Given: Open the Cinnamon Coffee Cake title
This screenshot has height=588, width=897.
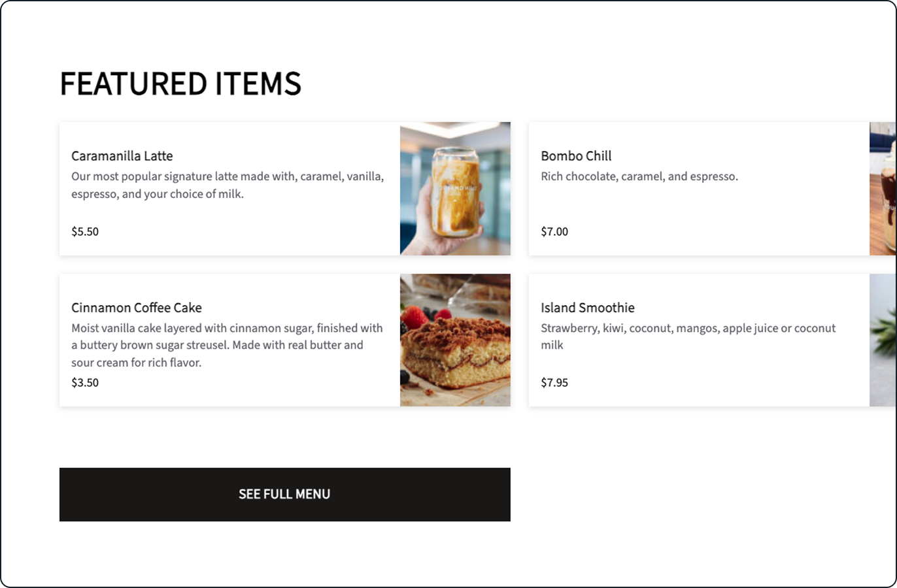Looking at the screenshot, I should (x=137, y=308).
